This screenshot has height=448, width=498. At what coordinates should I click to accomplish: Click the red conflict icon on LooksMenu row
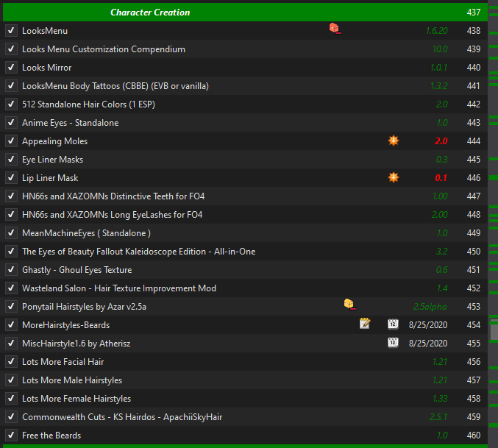(335, 29)
